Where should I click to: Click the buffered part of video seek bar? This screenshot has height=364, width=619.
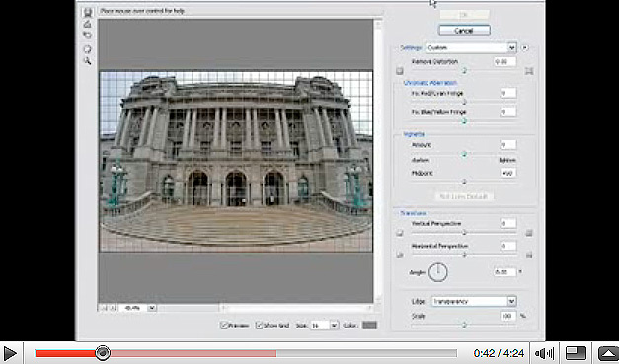tap(193, 353)
